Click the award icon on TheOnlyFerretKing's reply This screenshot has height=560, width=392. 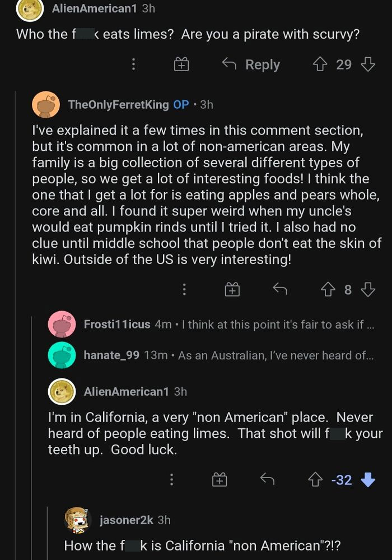232,289
